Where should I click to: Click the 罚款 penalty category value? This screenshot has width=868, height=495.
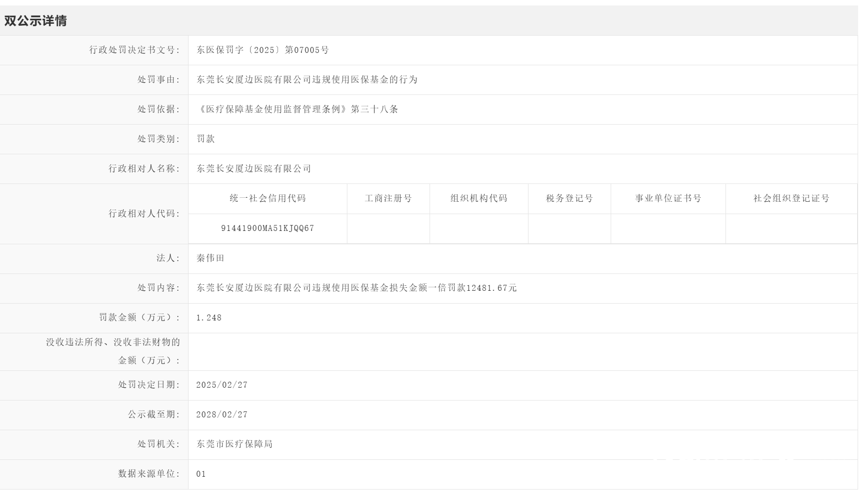point(206,139)
